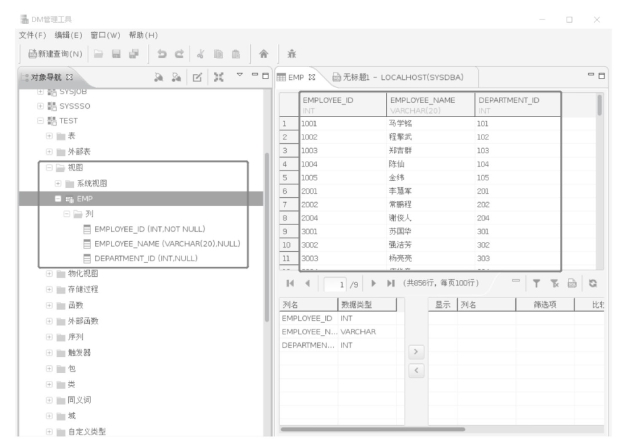Image resolution: width=624 pixels, height=439 pixels.
Task: Click the object navigator vertical scrollbar
Action: pos(267,237)
